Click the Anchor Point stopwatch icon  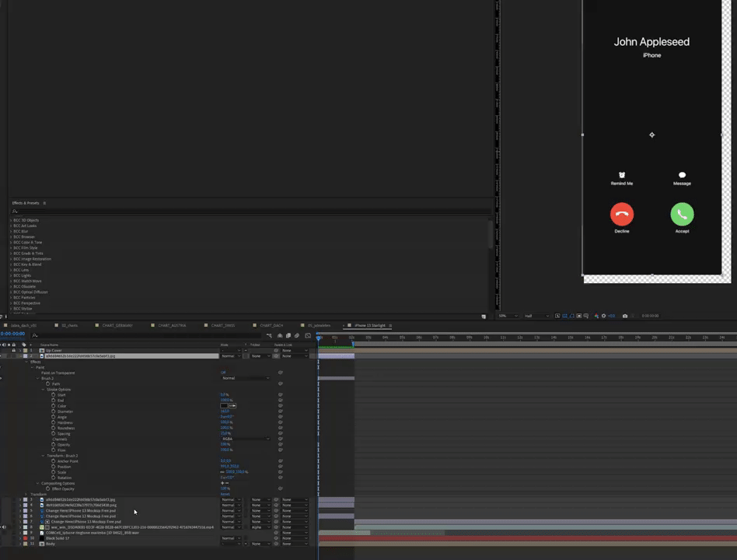pyautogui.click(x=54, y=461)
